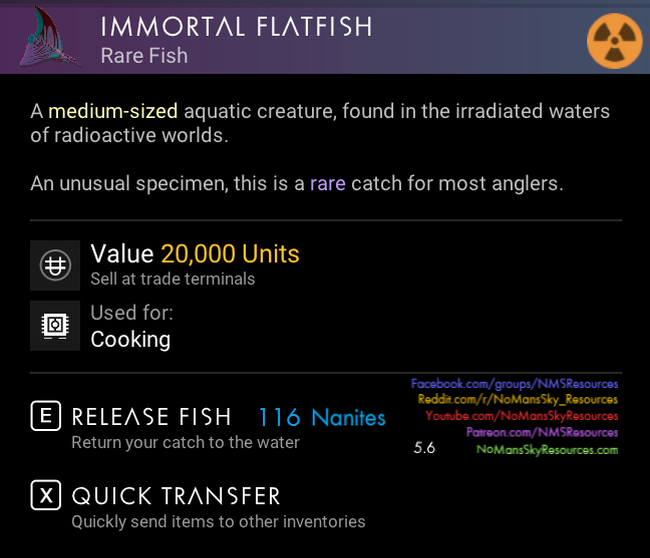Click the highlighted word rare
650x558 pixels.
(327, 184)
